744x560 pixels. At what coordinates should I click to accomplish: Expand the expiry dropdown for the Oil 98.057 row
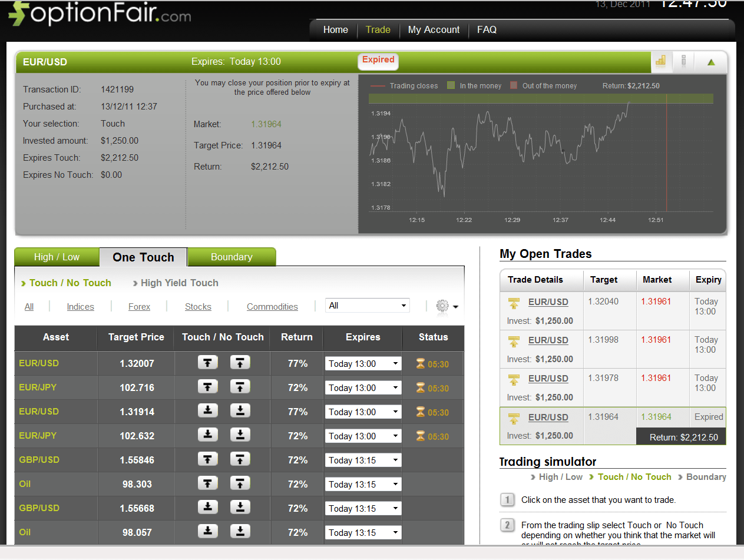pos(363,532)
